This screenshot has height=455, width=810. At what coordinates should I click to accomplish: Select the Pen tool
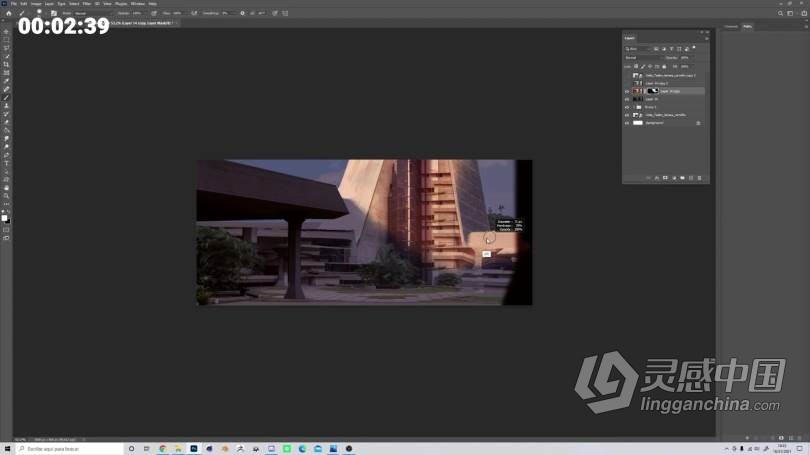(x=6, y=155)
